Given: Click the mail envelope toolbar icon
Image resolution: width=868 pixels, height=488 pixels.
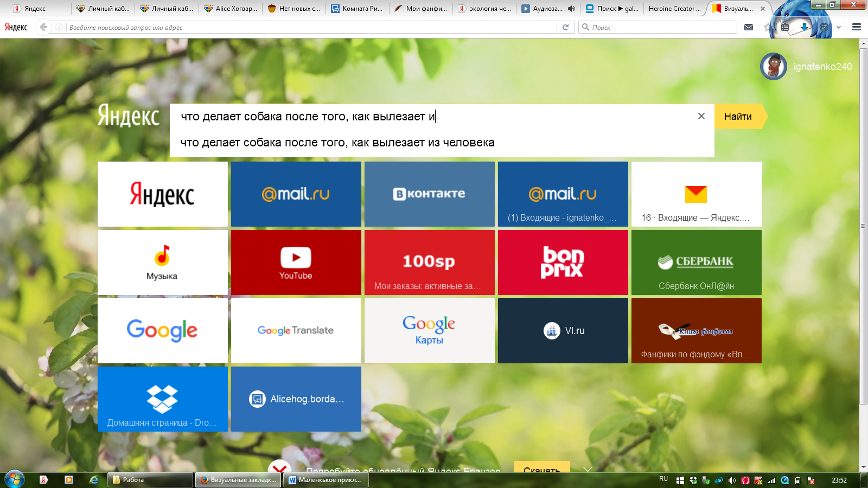Looking at the screenshot, I should pyautogui.click(x=749, y=27).
